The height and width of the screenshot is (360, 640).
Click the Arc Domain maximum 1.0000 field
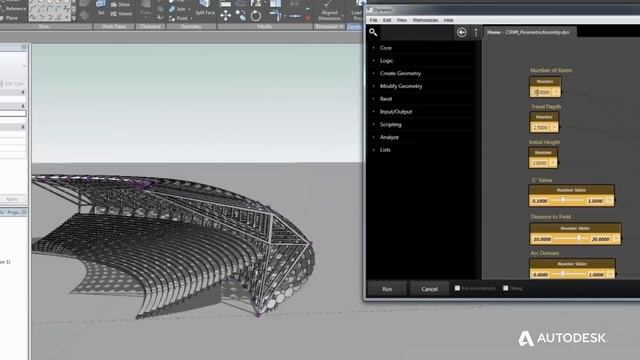(596, 275)
